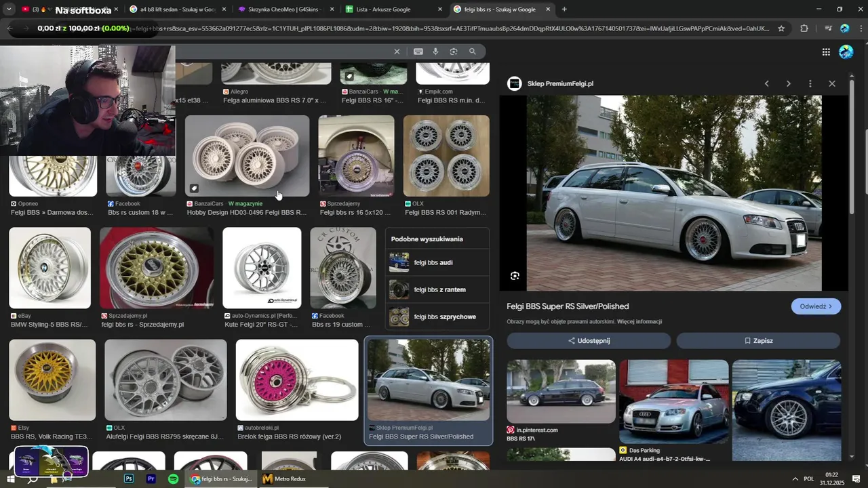Open the Chrome tab search dropdown

9,9
